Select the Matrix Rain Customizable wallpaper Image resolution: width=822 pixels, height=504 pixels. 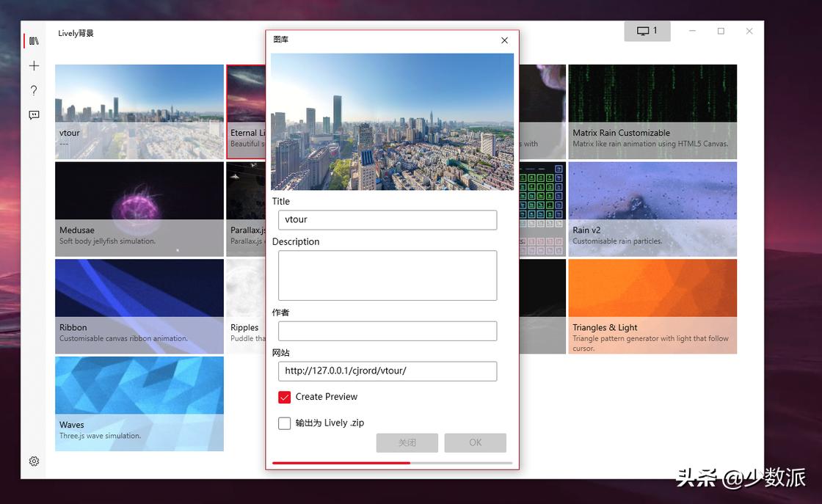tap(652, 110)
